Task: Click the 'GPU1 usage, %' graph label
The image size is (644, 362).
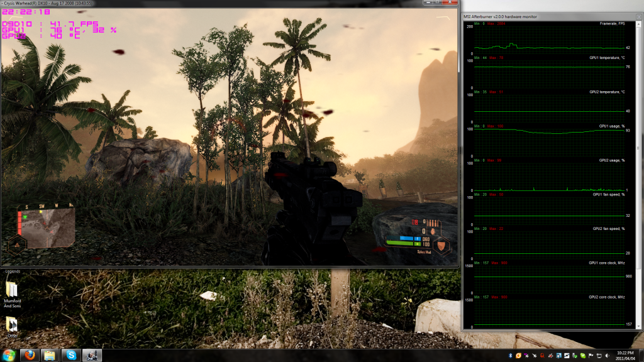Action: (x=611, y=126)
